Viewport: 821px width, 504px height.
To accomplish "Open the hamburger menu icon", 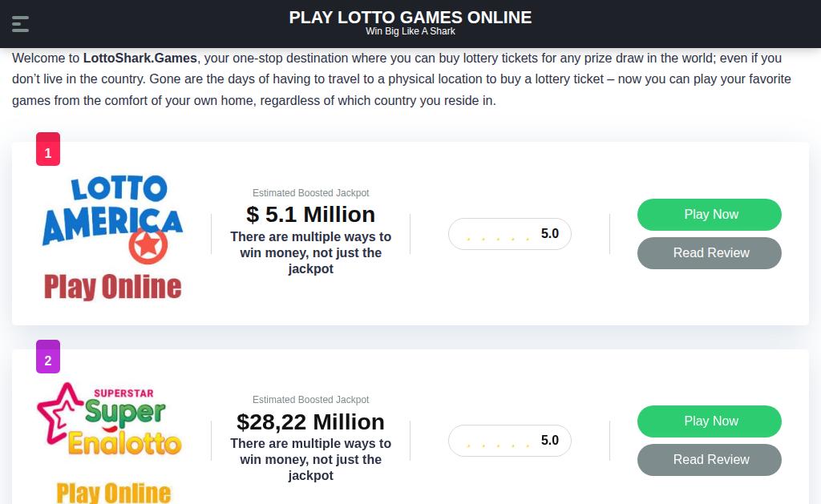I will pyautogui.click(x=20, y=24).
